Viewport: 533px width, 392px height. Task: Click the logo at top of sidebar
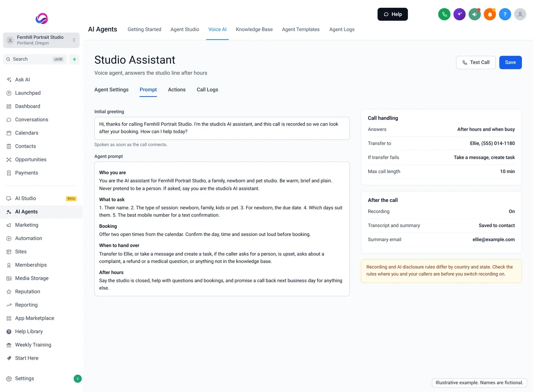coord(42,18)
